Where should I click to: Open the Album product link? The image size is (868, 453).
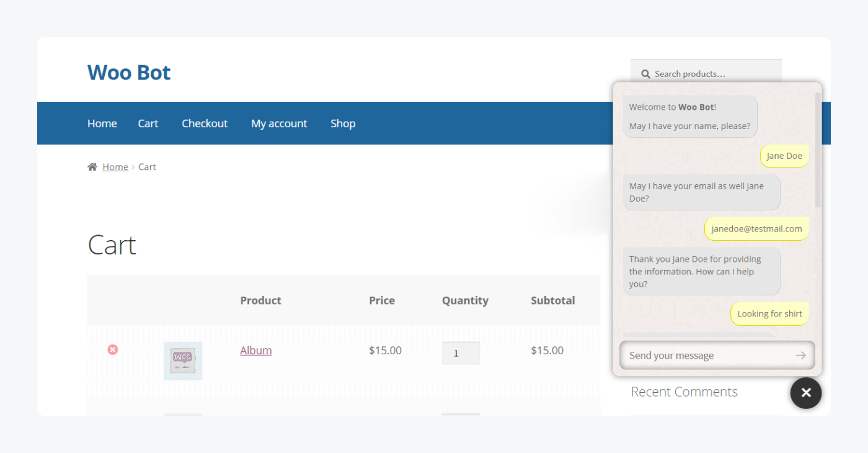(255, 350)
